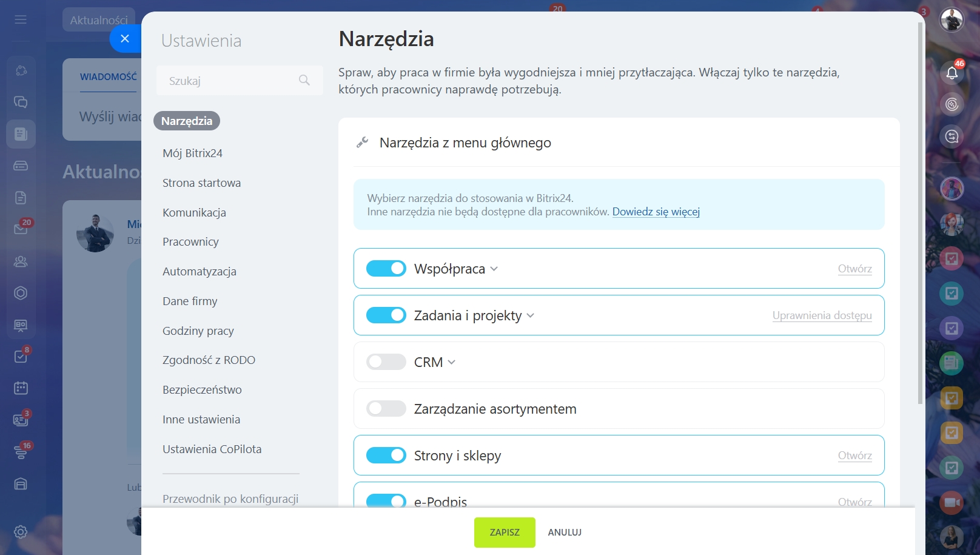Open the drive icon in the left sidebar
Screen dimensions: 980x555
coord(21,166)
